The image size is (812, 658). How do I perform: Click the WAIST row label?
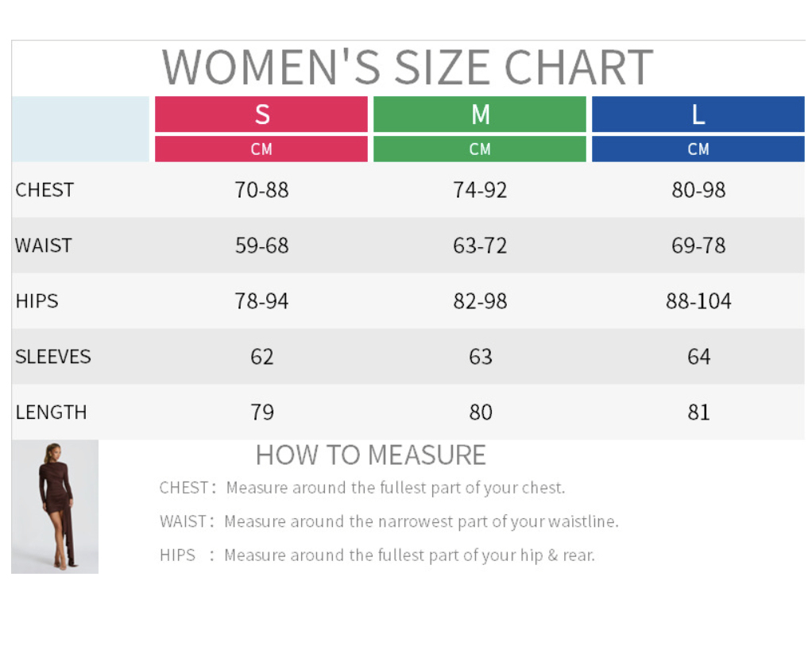(x=44, y=246)
